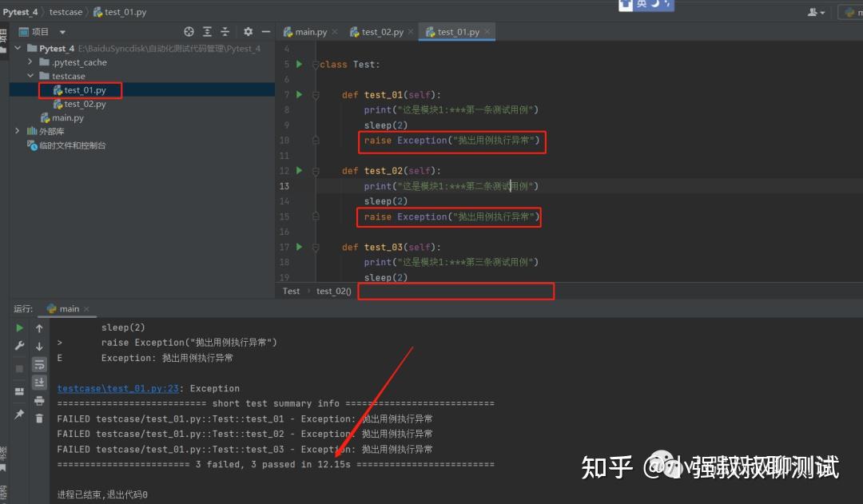This screenshot has width=863, height=504.
Task: Close the test_02.py editor tab
Action: pos(411,32)
